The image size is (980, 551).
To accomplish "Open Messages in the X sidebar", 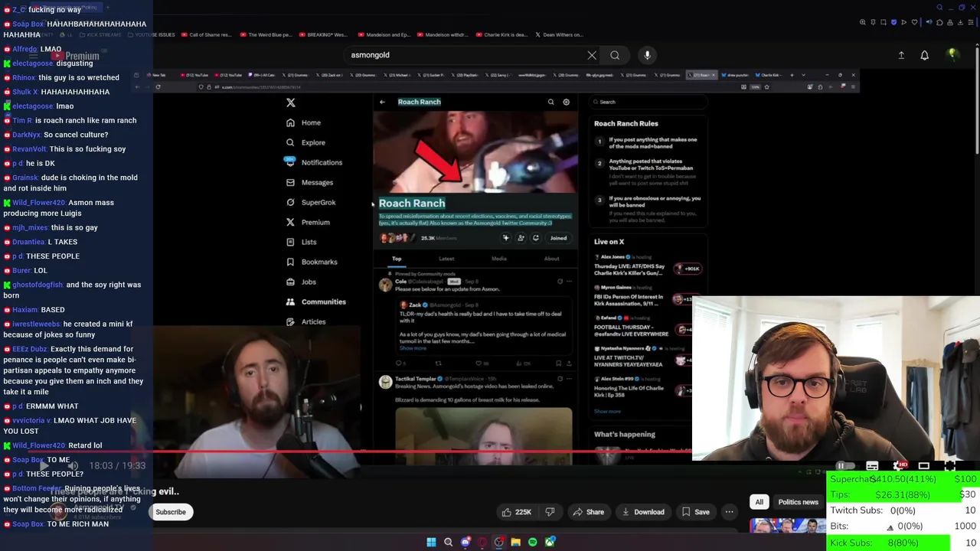I will (309, 182).
